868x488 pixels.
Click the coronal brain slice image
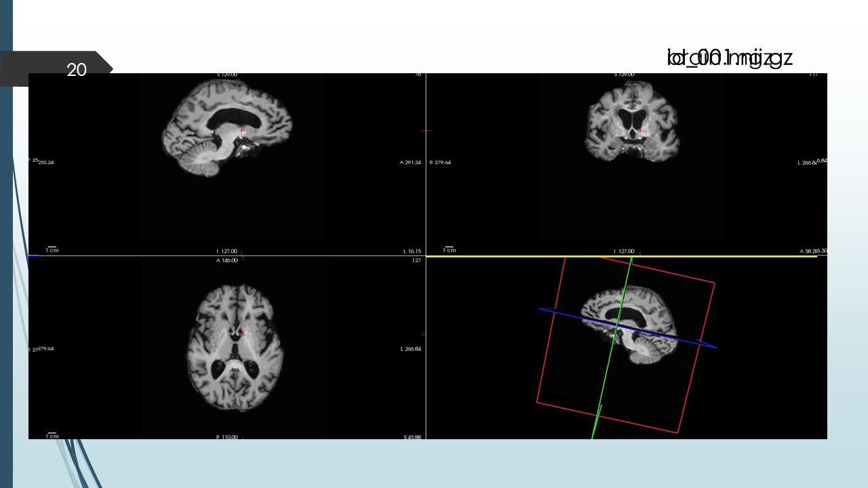click(x=632, y=121)
